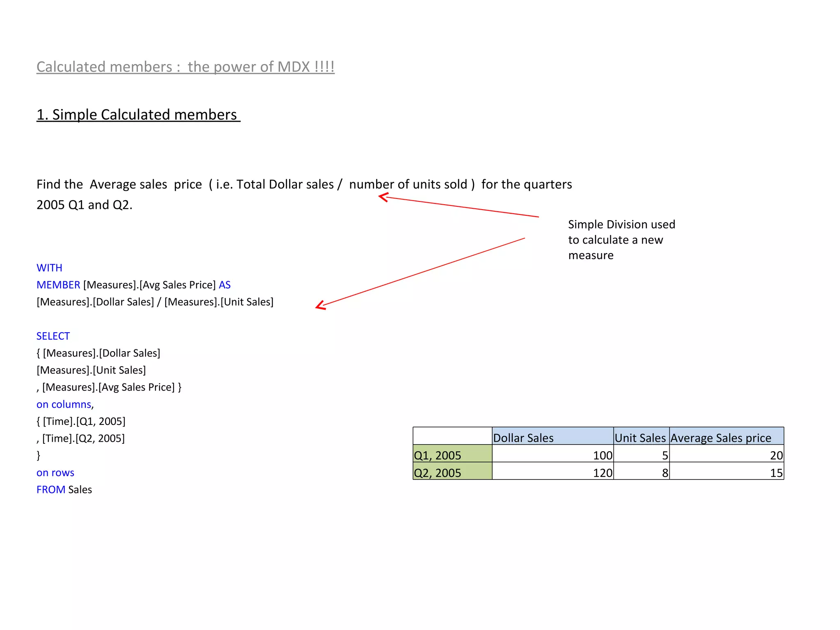Click the 'Simple Division used' annotation line
840x630 pixels.
[621, 224]
